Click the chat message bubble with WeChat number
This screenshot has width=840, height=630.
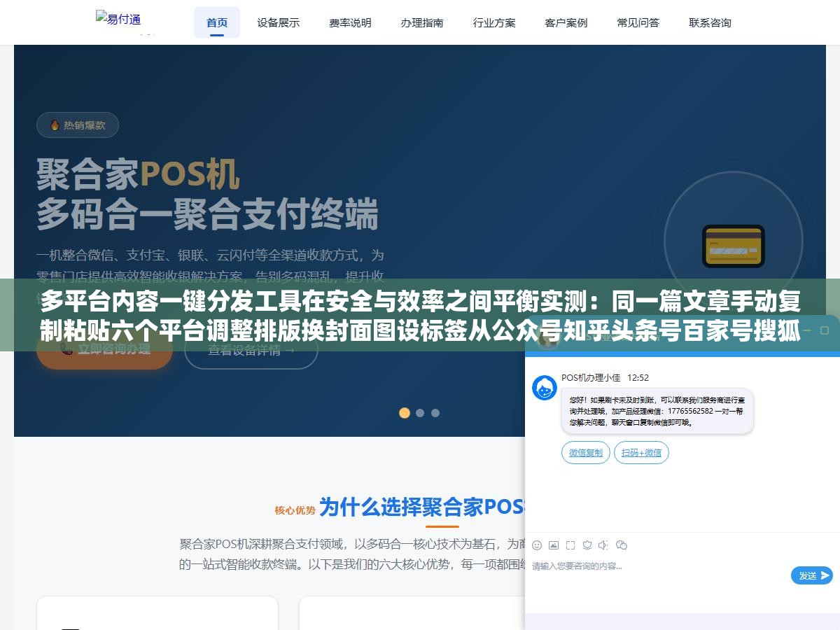(657, 412)
